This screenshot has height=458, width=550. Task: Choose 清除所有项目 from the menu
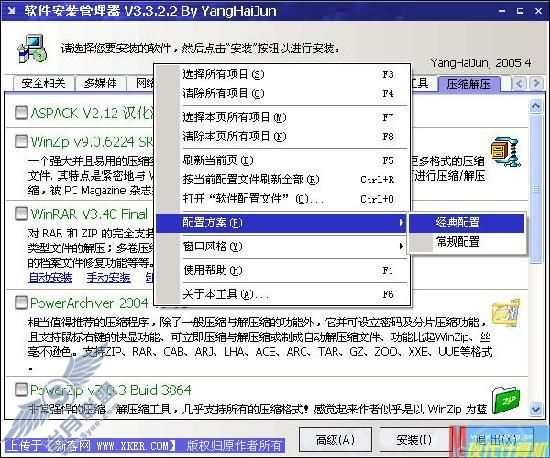(282, 93)
